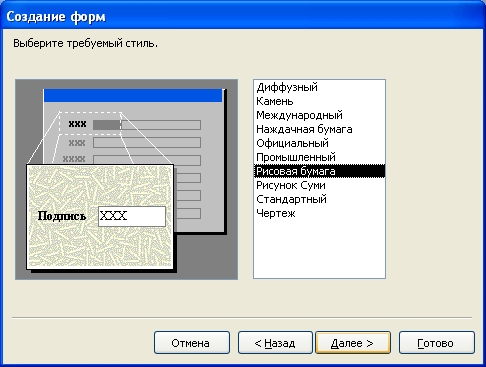Choose the Промышленный style

(x=319, y=157)
